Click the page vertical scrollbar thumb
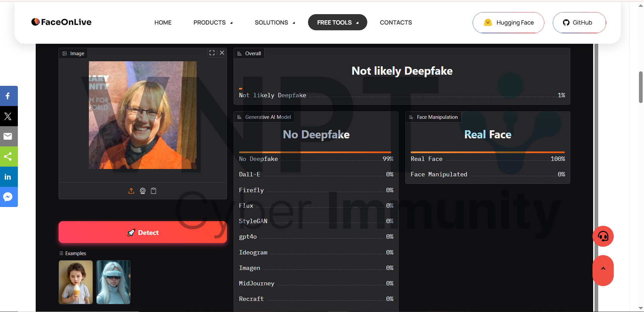The height and width of the screenshot is (312, 644). (x=641, y=87)
